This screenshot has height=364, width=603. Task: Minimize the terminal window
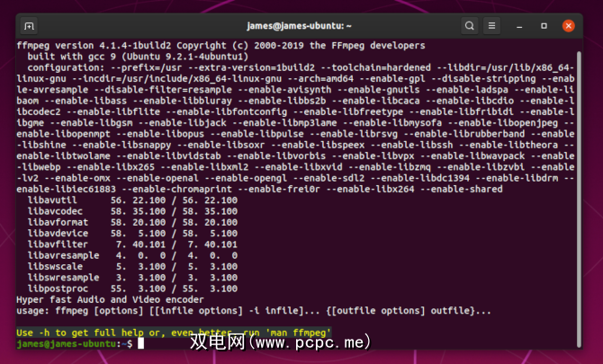[x=519, y=26]
